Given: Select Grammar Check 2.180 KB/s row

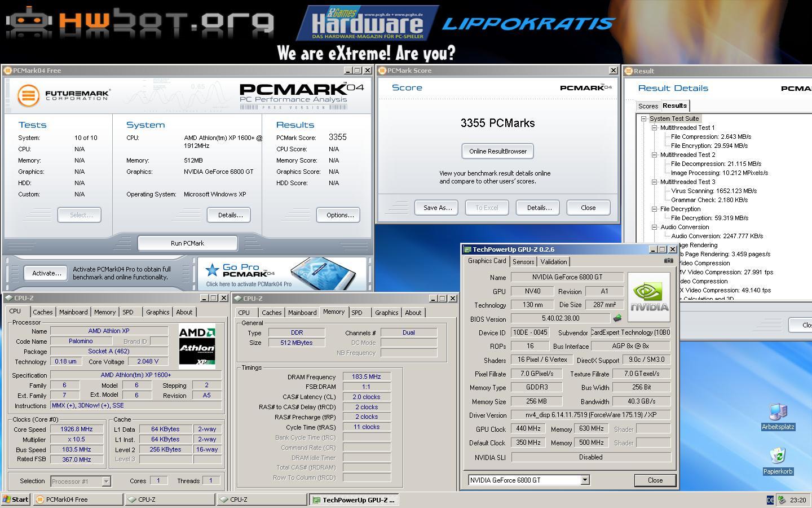Looking at the screenshot, I should [709, 200].
